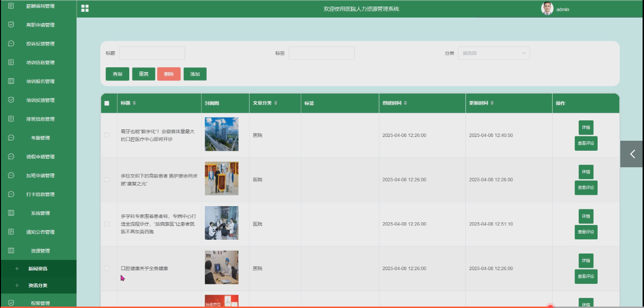
Task: Sort table by 标题 column arrows
Action: coord(134,103)
